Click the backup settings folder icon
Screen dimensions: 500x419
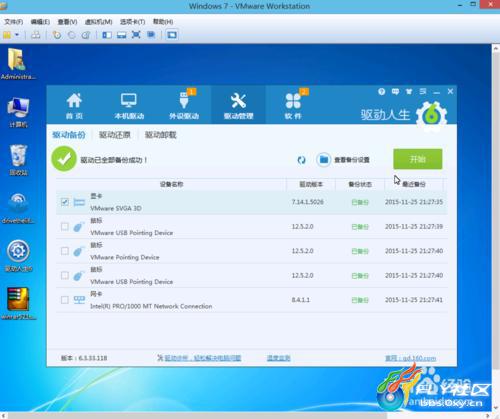coord(323,160)
